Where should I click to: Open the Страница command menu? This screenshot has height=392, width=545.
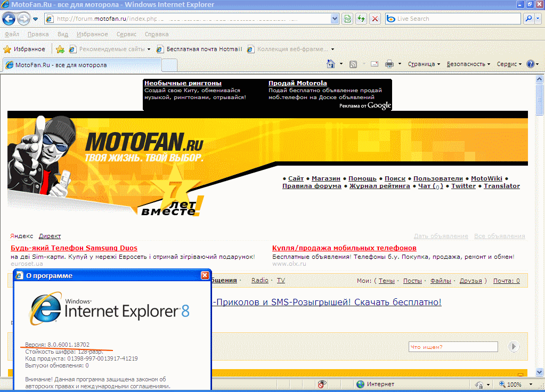tap(424, 64)
